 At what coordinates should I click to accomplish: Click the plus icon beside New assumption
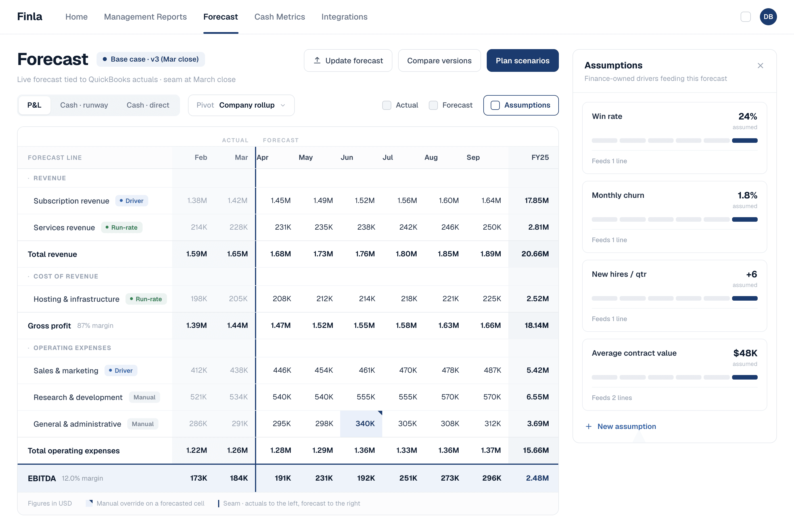click(x=589, y=426)
